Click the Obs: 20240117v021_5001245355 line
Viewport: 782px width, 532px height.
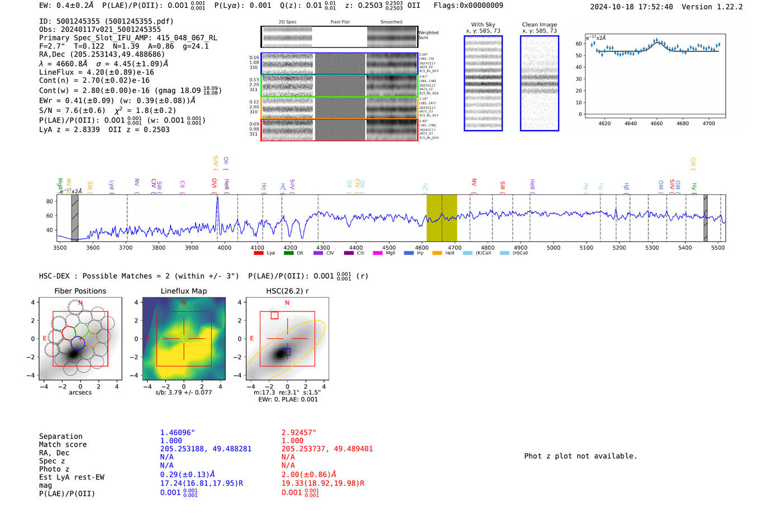(x=100, y=30)
